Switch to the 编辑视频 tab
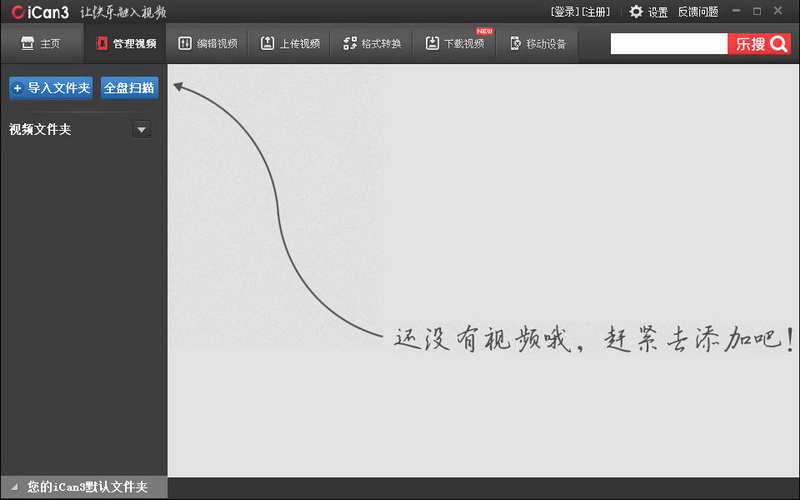The width and height of the screenshot is (800, 500). (x=208, y=43)
